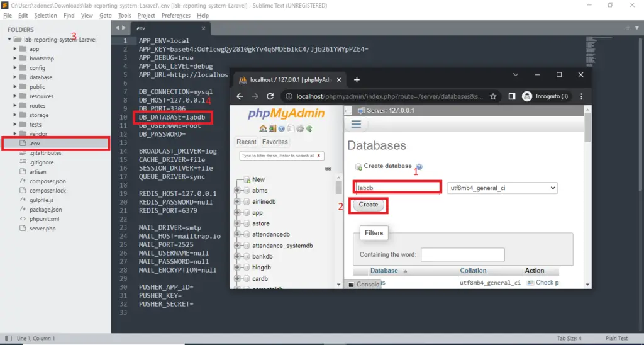The height and width of the screenshot is (345, 644).
Task: Click the database name field containing labdb
Action: pos(397,188)
